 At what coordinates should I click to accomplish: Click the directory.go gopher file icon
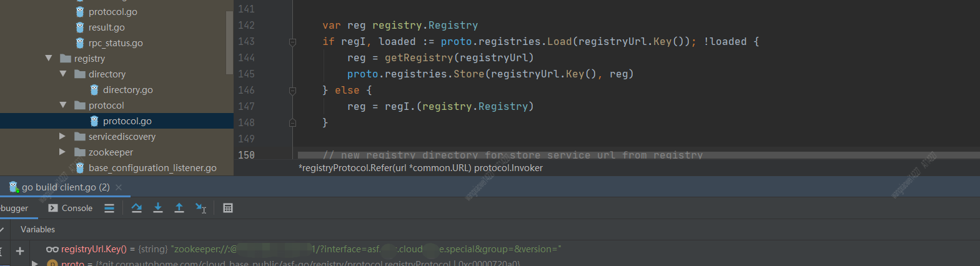click(94, 90)
